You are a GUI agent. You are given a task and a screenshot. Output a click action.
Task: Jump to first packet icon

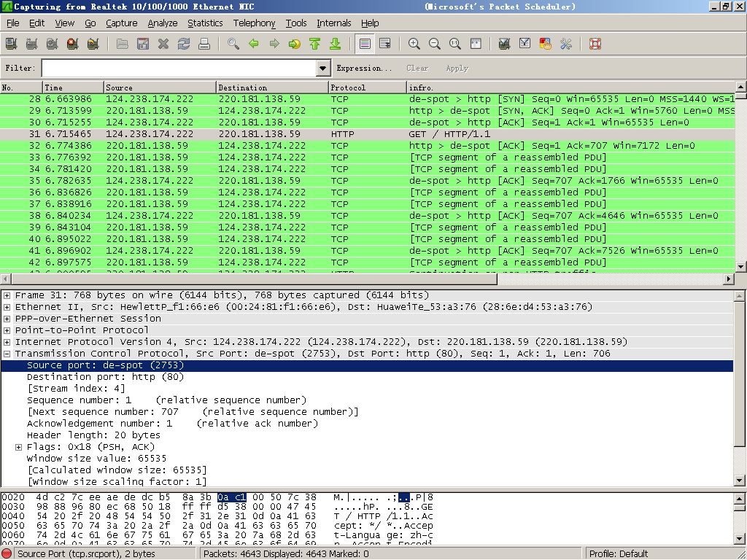pos(315,44)
